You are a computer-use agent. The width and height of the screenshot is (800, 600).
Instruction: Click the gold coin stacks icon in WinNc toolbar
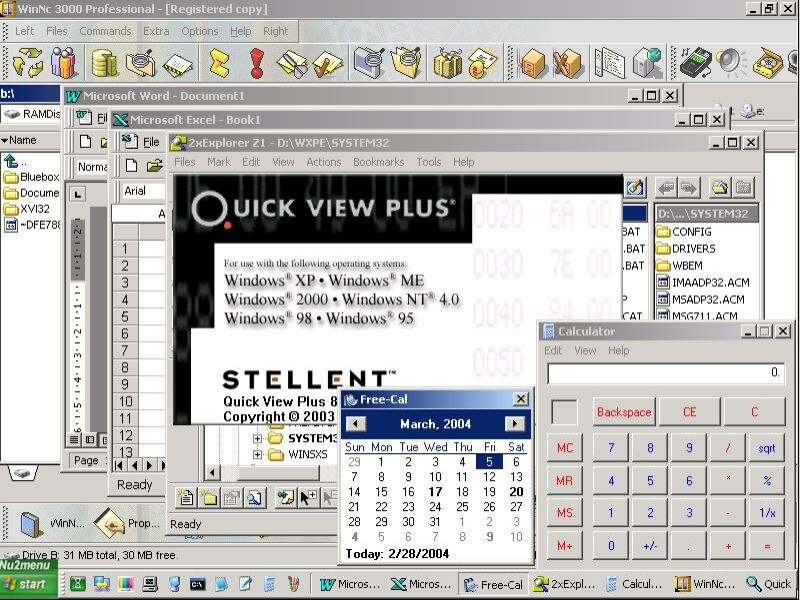(x=105, y=63)
